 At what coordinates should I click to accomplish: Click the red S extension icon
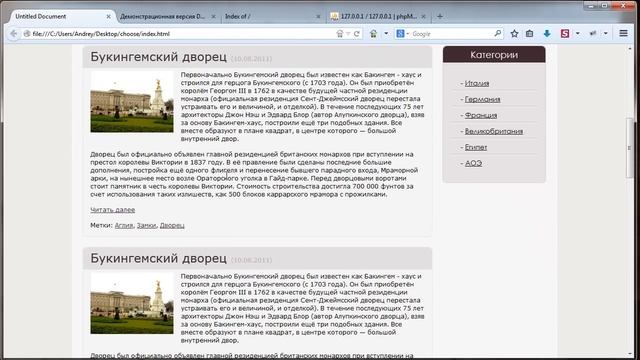tap(565, 34)
